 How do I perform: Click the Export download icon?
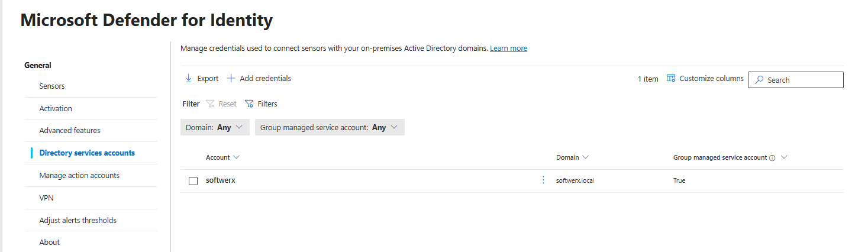(189, 79)
